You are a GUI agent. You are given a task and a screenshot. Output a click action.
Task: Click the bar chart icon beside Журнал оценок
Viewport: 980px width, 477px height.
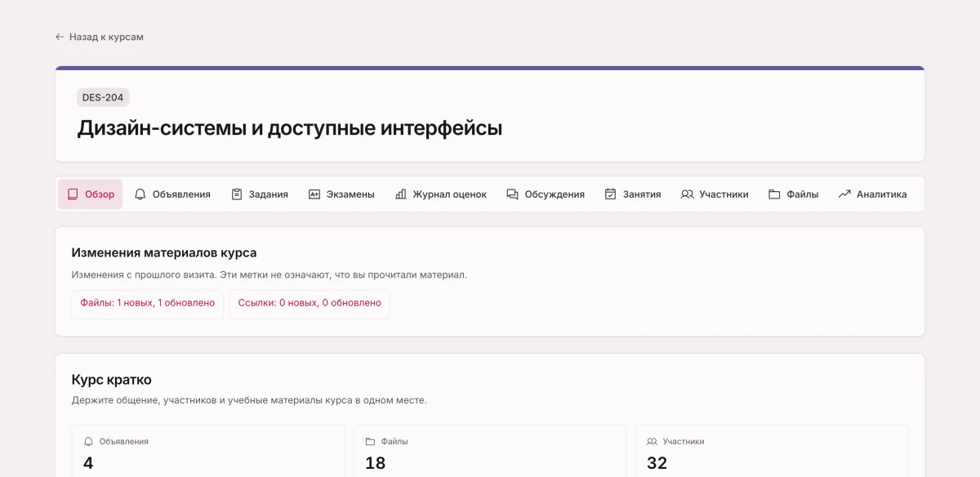401,194
